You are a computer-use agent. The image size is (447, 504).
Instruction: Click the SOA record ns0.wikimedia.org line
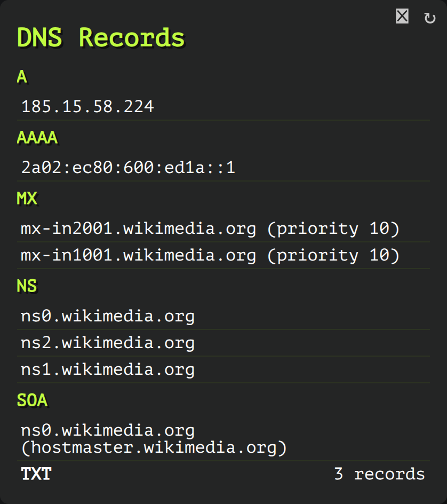108,431
